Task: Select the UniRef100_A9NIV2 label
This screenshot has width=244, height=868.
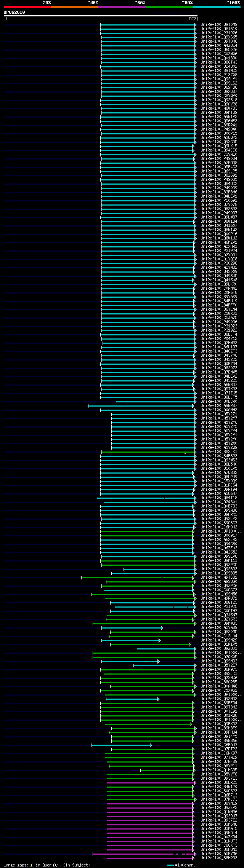Action: point(219,117)
